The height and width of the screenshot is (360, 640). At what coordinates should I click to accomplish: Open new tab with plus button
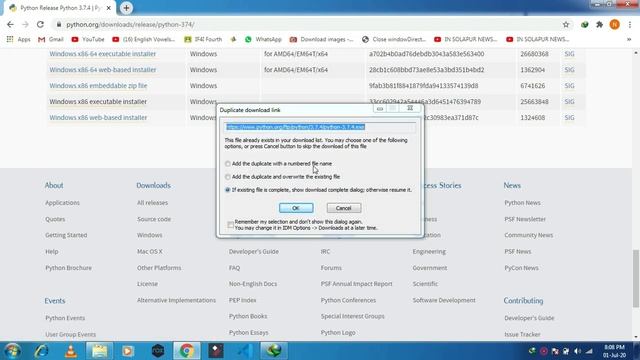click(x=126, y=8)
